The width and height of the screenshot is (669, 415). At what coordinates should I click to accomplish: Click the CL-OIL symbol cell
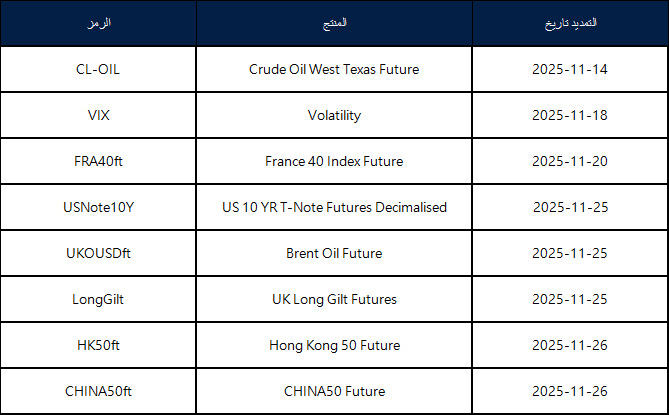[x=98, y=70]
